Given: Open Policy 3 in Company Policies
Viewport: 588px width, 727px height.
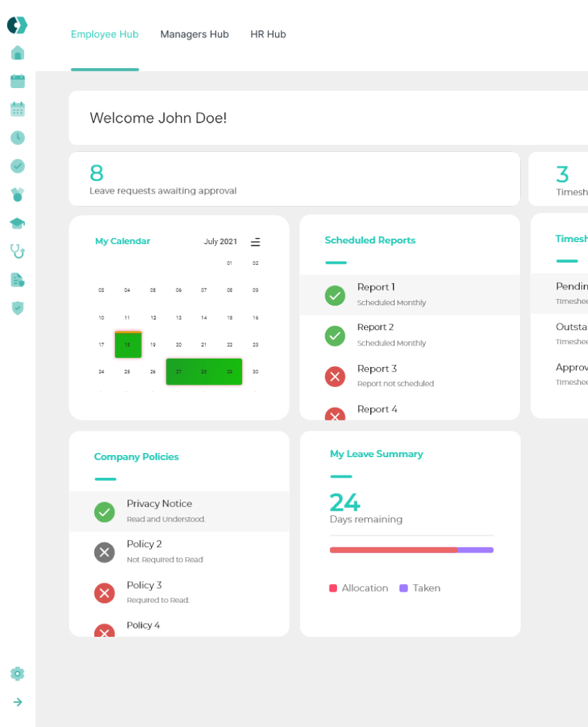Looking at the screenshot, I should click(180, 592).
